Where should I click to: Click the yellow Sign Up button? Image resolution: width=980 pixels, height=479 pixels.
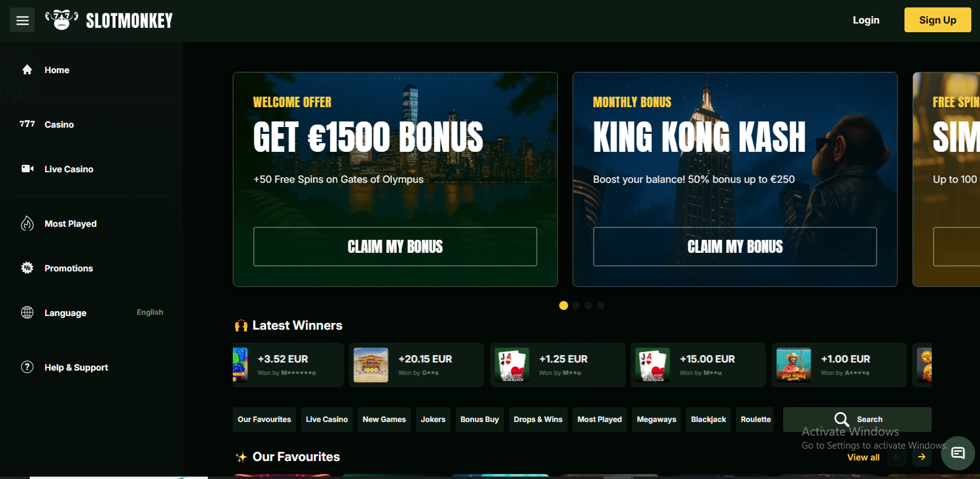[937, 20]
